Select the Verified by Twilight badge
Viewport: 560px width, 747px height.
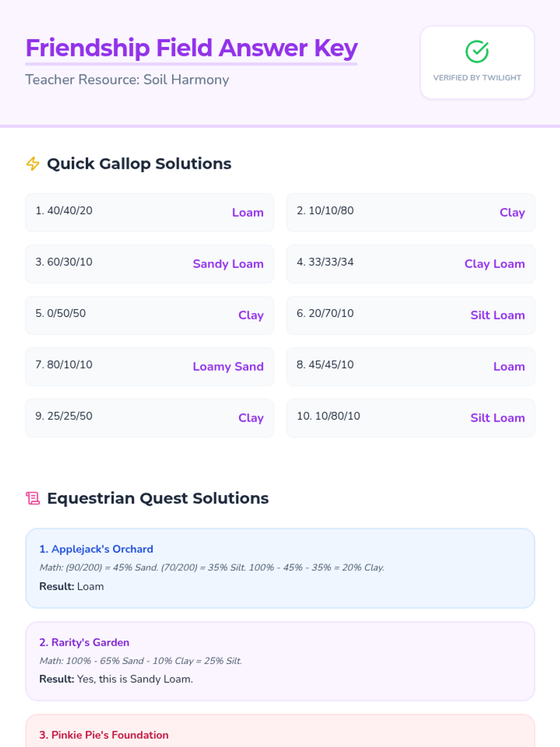(477, 63)
